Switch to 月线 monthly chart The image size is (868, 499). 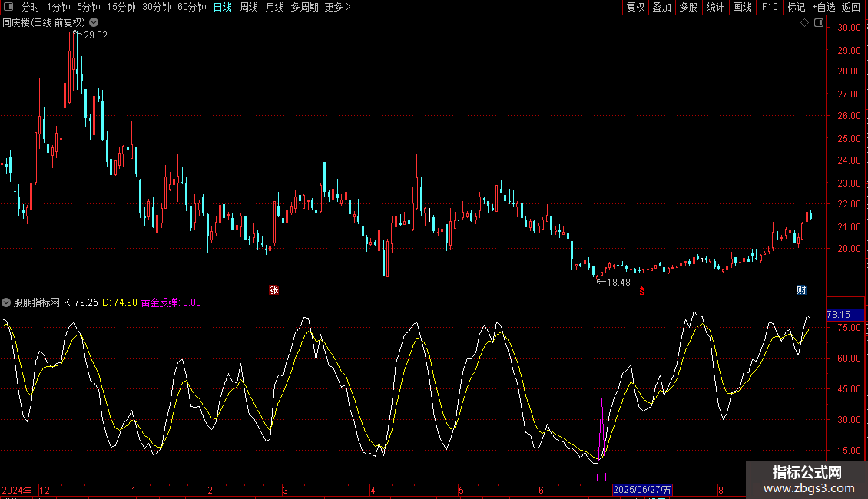click(x=274, y=7)
